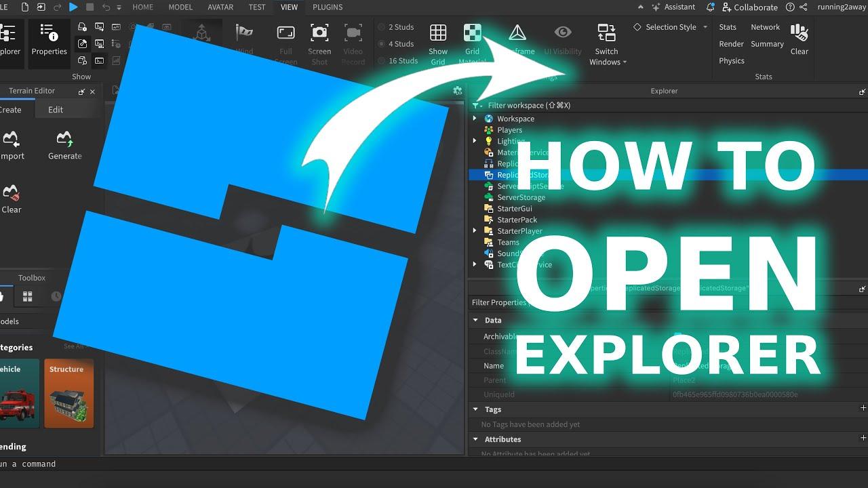Screen dimensions: 868x488
Task: Expand Workspace in the Explorer tree
Action: [474, 118]
